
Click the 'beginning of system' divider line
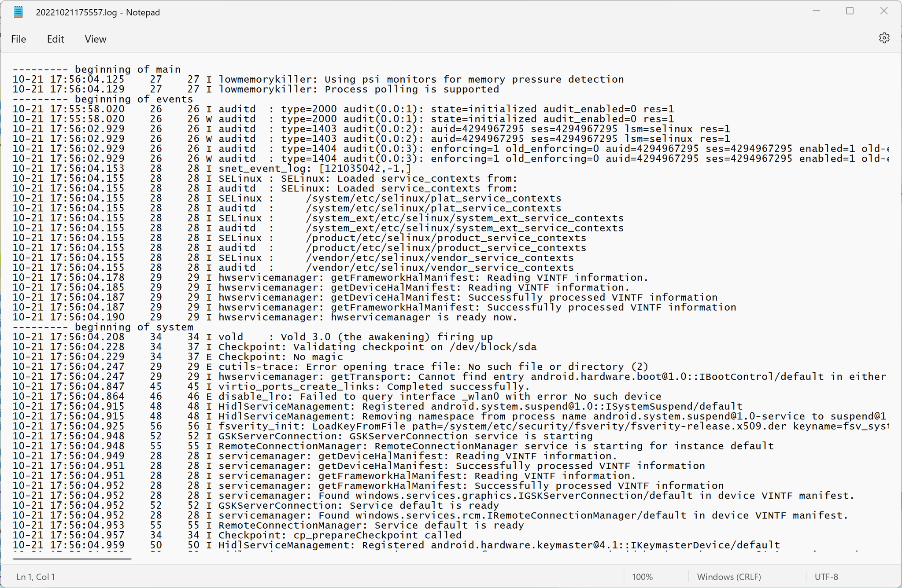click(104, 327)
